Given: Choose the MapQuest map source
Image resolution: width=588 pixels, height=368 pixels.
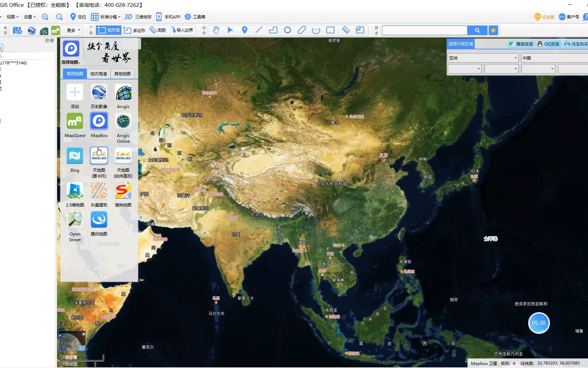Looking at the screenshot, I should [75, 125].
